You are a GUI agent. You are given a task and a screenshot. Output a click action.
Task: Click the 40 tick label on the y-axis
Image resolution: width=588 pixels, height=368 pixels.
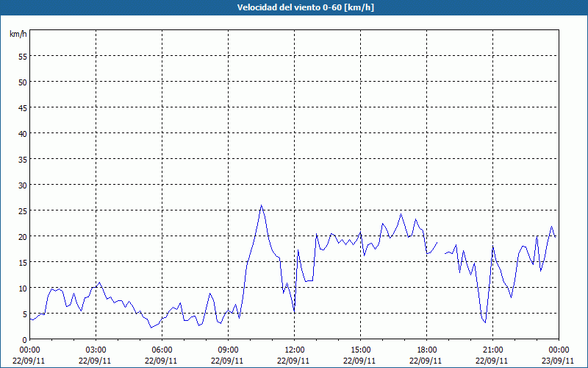coord(22,133)
